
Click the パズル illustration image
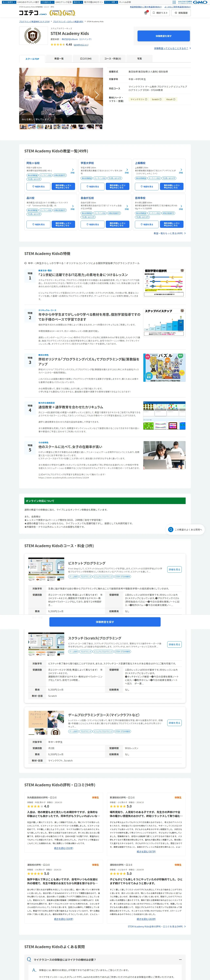pos(164,367)
